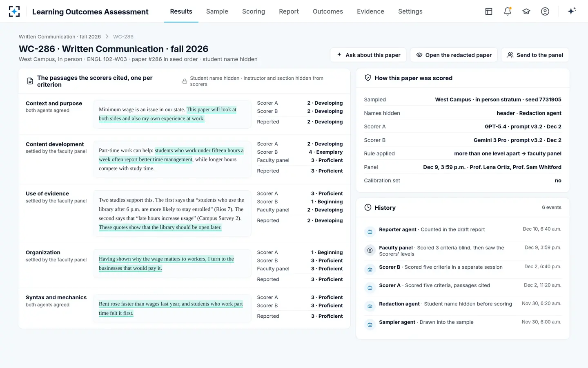
Task: Click the lock icon beside Student name hidden
Action: (x=185, y=81)
